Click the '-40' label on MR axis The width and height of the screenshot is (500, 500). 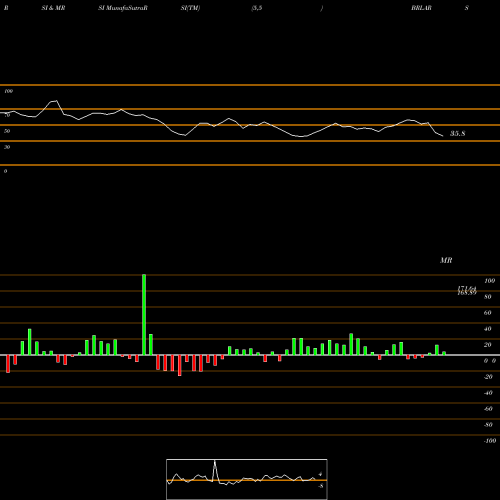pos(488,393)
